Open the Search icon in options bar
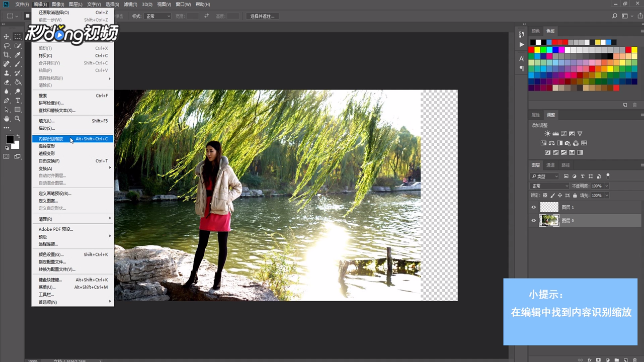The image size is (644, 362). [x=615, y=16]
